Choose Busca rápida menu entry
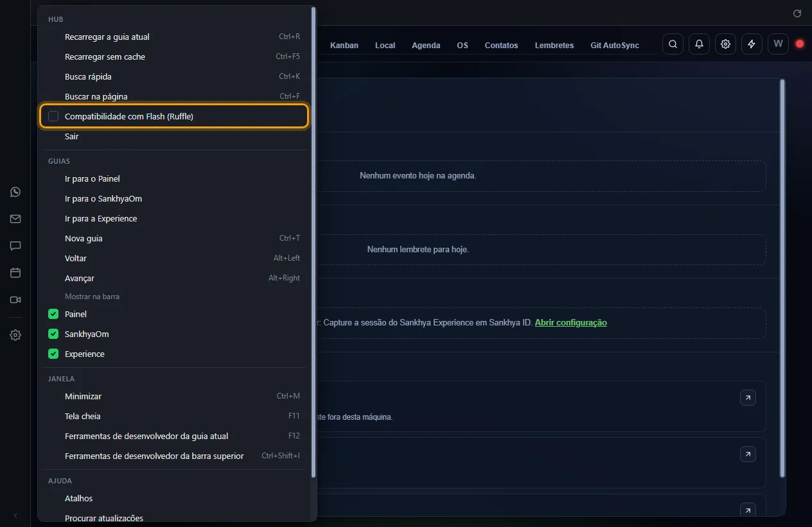 coord(175,76)
